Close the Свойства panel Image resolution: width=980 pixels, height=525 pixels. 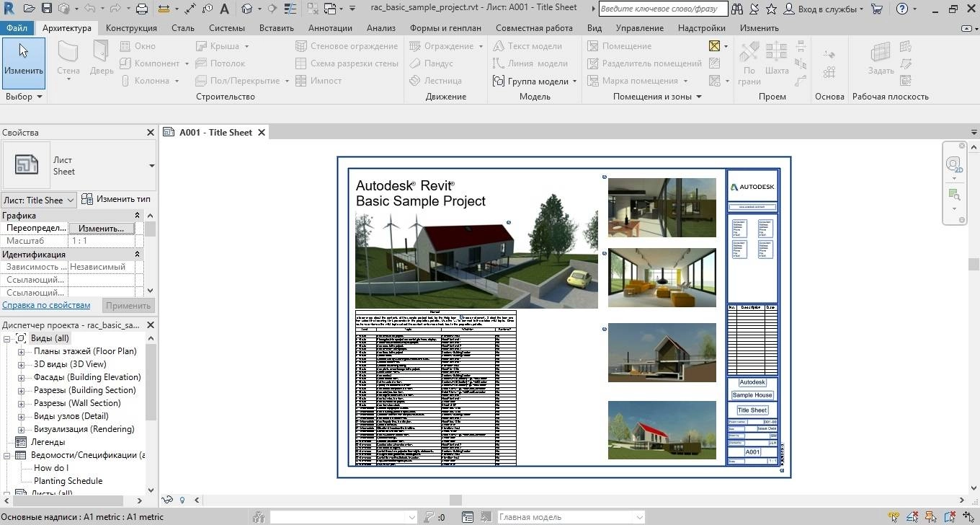(x=151, y=133)
